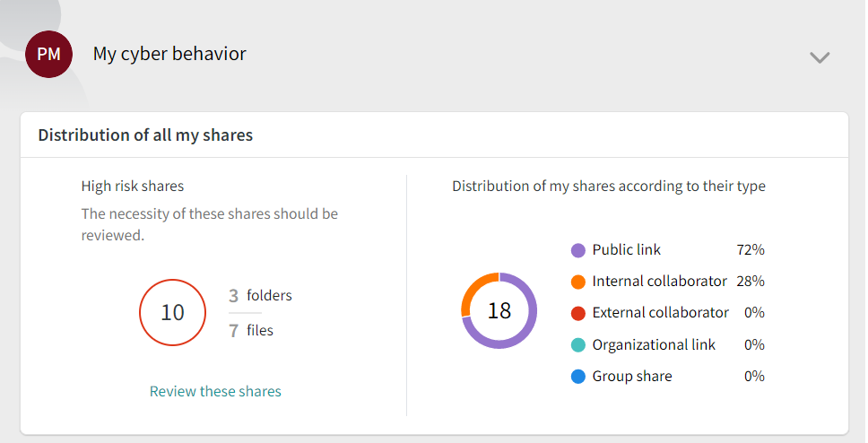This screenshot has height=443, width=868.
Task: Select the teal Organizational link legend dot
Action: 578,345
